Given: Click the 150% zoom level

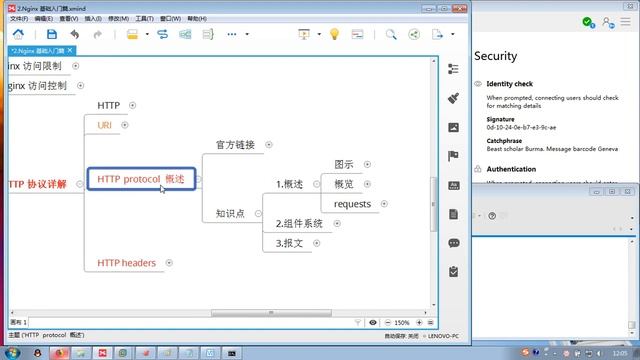Looking at the screenshot, I should [x=402, y=322].
